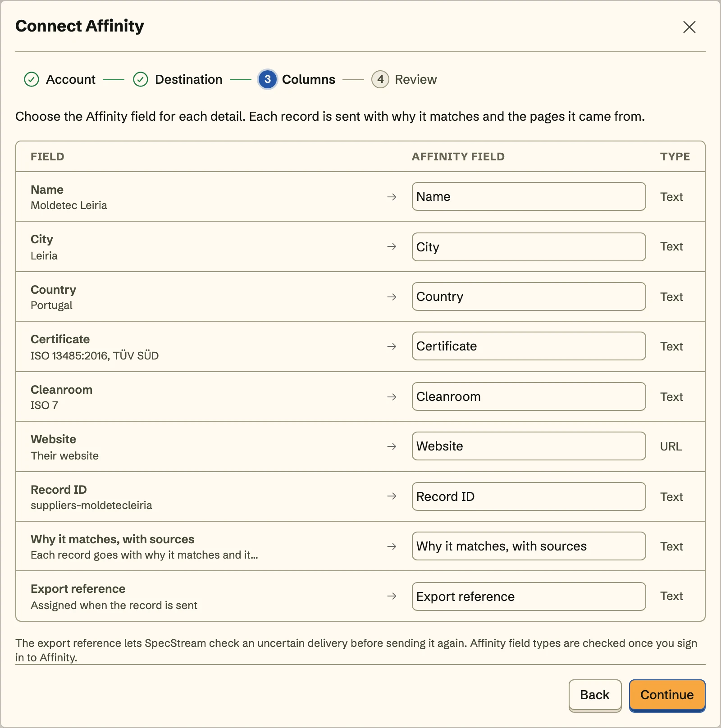Click the Destination step checkmark icon
This screenshot has height=728, width=721.
[x=141, y=79]
